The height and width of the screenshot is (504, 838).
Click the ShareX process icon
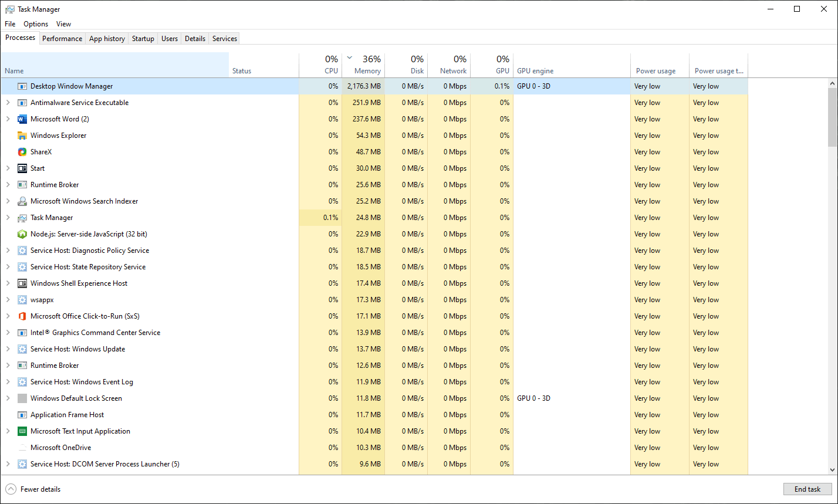pos(22,152)
